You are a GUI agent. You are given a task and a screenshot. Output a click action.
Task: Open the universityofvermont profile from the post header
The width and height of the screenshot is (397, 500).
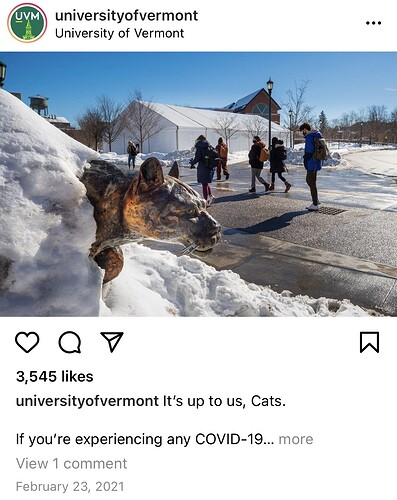[x=126, y=15]
